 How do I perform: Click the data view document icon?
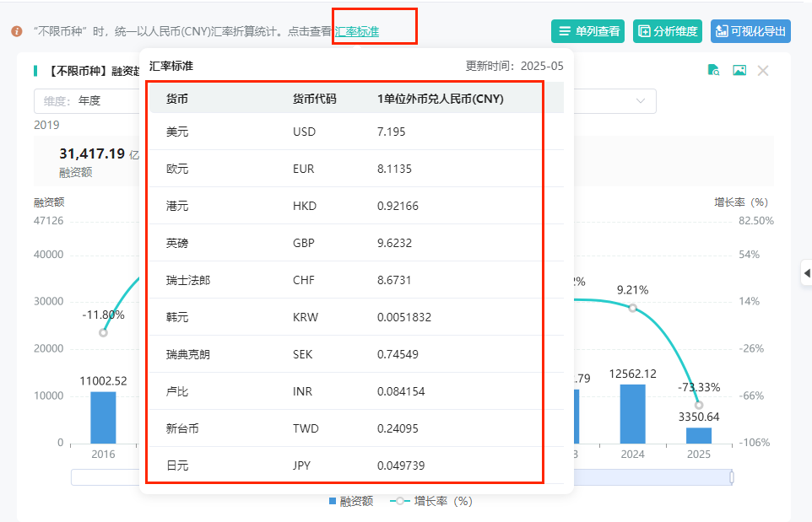pyautogui.click(x=713, y=70)
